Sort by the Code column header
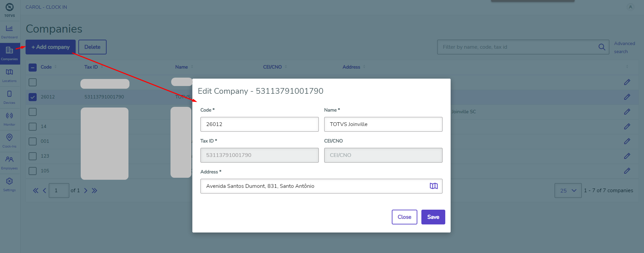 pyautogui.click(x=46, y=67)
